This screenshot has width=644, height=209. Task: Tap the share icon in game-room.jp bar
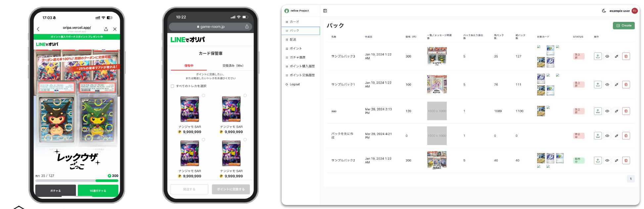pyautogui.click(x=247, y=26)
